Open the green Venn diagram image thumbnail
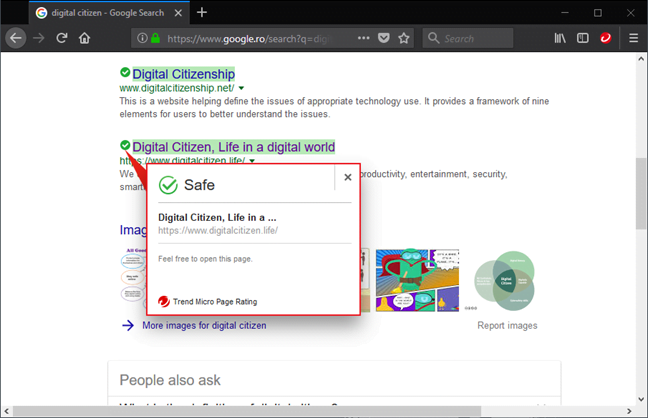The image size is (648, 418). 504,281
